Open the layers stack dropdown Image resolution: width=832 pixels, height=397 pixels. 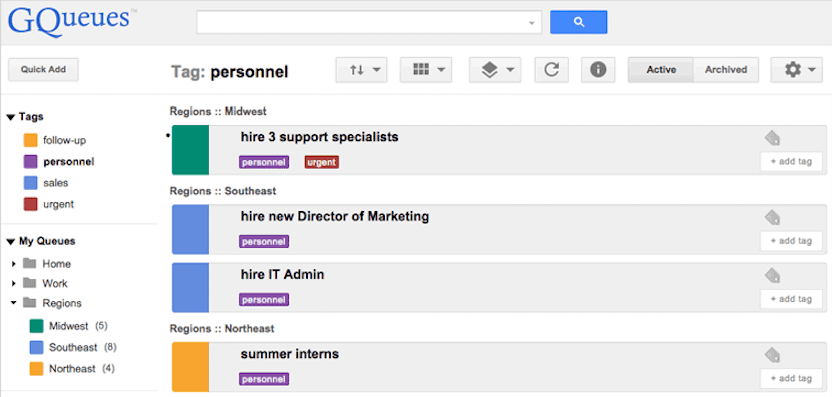(495, 70)
